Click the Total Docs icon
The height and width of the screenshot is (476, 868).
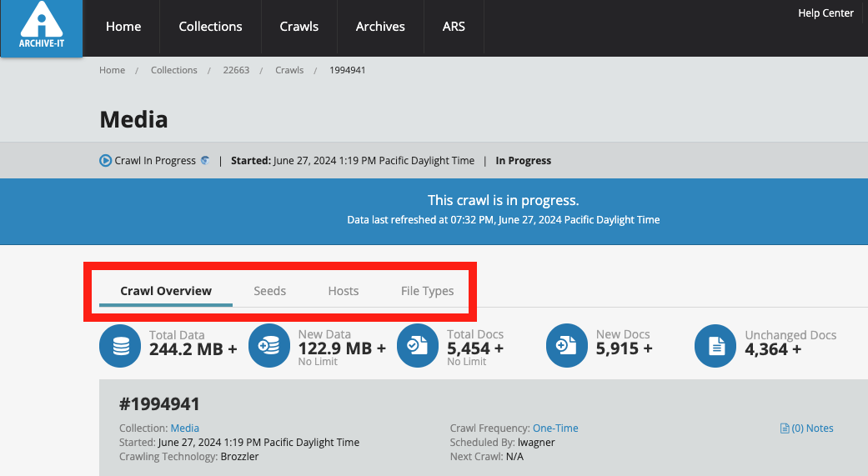point(418,346)
